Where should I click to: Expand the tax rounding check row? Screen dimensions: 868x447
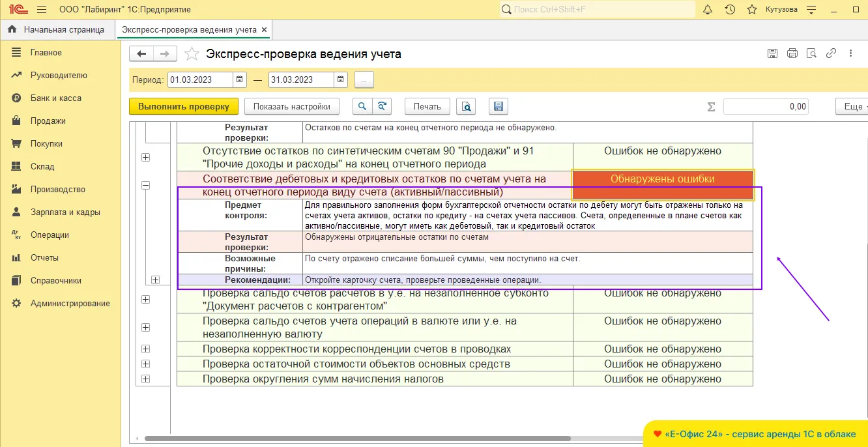[145, 379]
